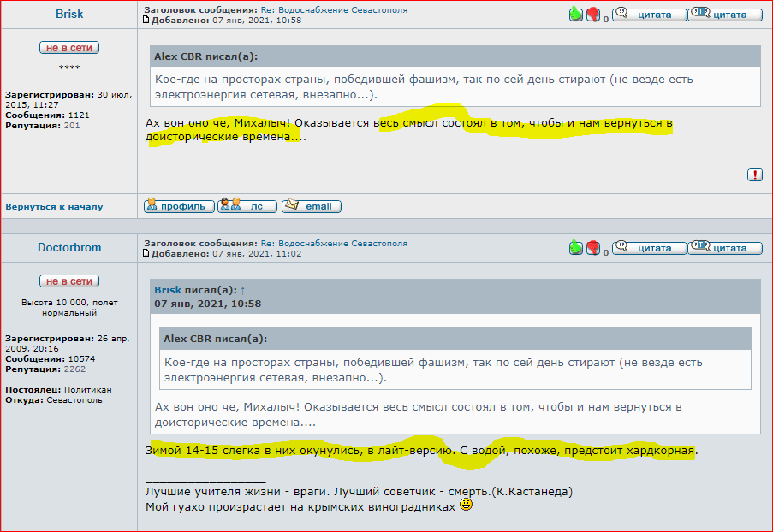The width and height of the screenshot is (773, 532).
Task: Click Brisk's message count 1121
Action: (x=79, y=115)
